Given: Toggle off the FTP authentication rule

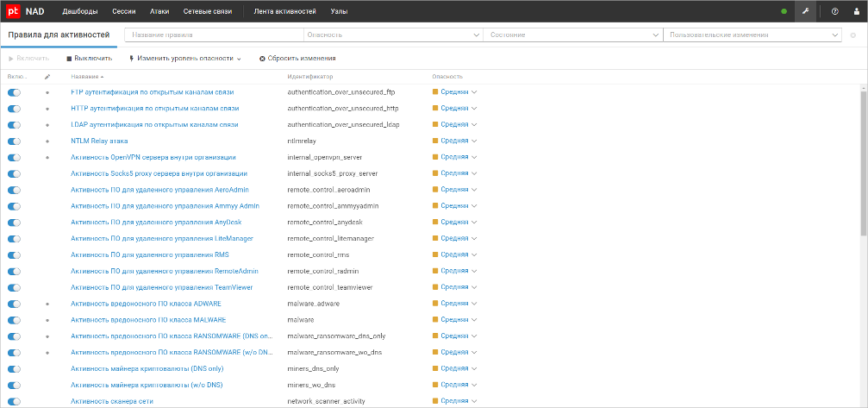Looking at the screenshot, I should (x=14, y=92).
